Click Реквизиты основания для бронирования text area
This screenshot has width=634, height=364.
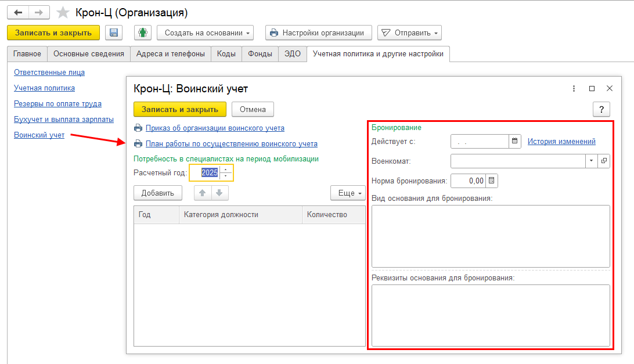pyautogui.click(x=491, y=315)
